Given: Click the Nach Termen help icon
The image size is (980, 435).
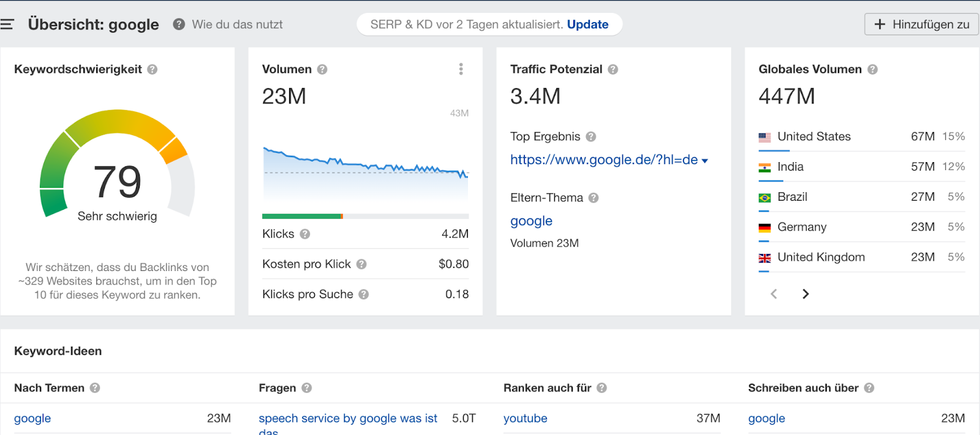Looking at the screenshot, I should tap(95, 388).
